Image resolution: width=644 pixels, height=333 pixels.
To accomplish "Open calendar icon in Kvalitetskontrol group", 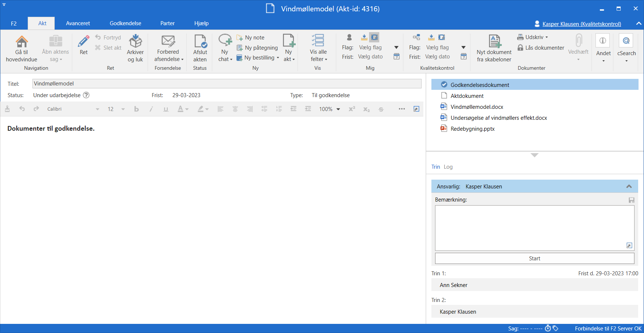I will [x=464, y=57].
